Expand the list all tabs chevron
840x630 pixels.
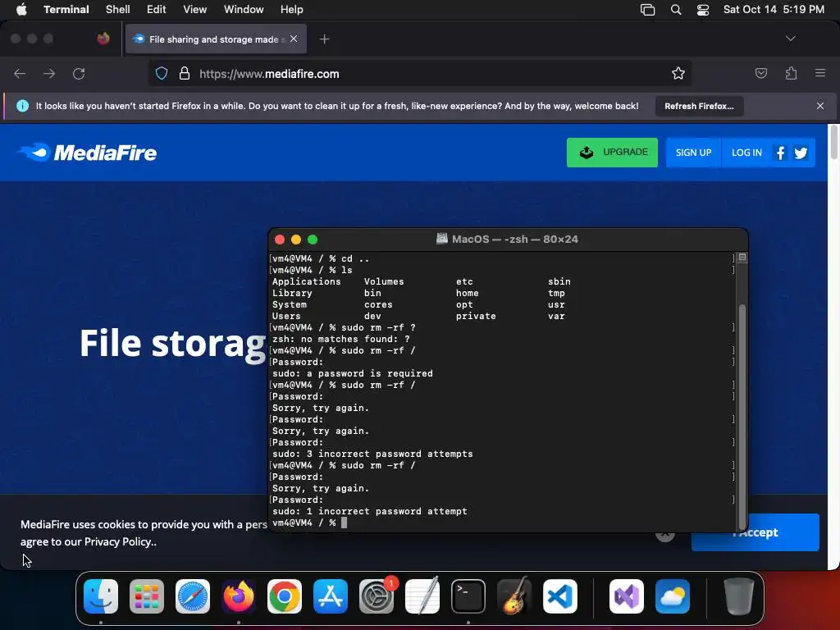pyautogui.click(x=790, y=39)
